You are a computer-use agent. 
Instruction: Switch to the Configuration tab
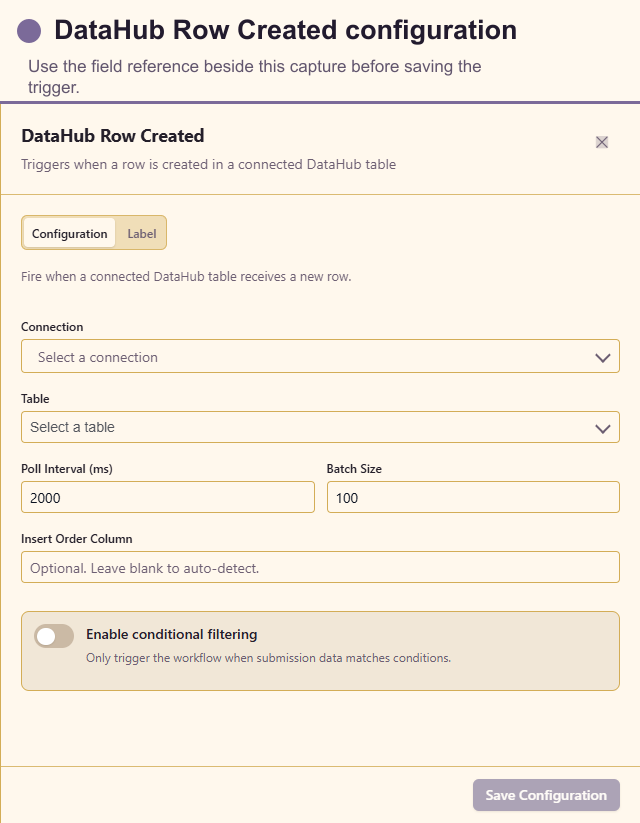[69, 233]
